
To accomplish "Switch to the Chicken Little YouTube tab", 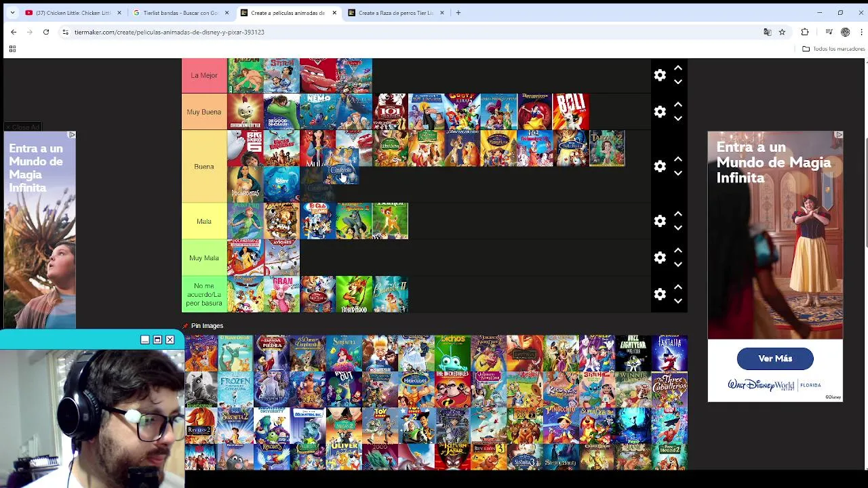I will click(x=73, y=12).
